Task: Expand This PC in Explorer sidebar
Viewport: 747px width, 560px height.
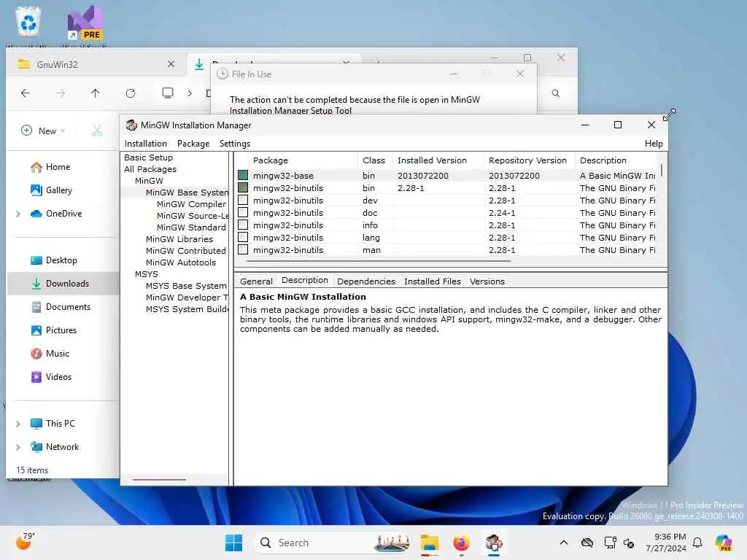Action: [x=18, y=424]
